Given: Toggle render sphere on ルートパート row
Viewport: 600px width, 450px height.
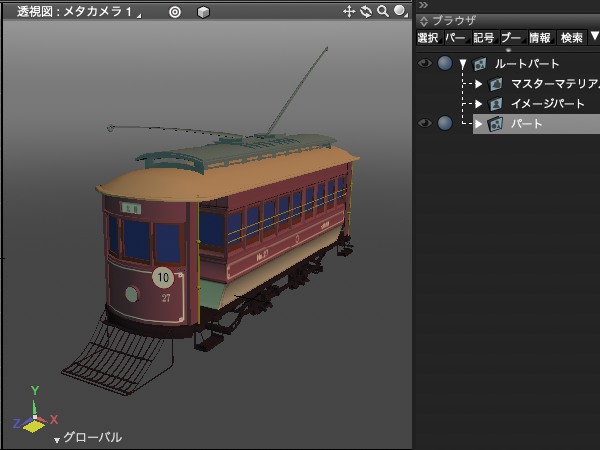Looking at the screenshot, I should (445, 64).
